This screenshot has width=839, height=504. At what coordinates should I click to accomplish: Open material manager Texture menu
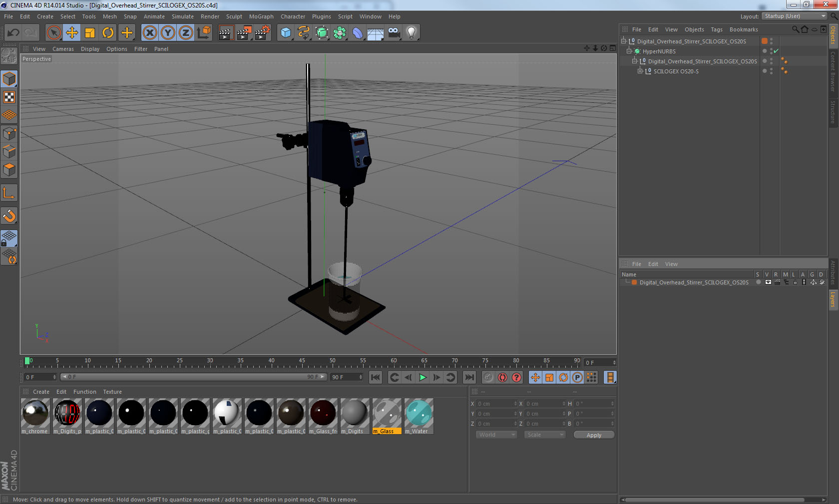point(112,392)
